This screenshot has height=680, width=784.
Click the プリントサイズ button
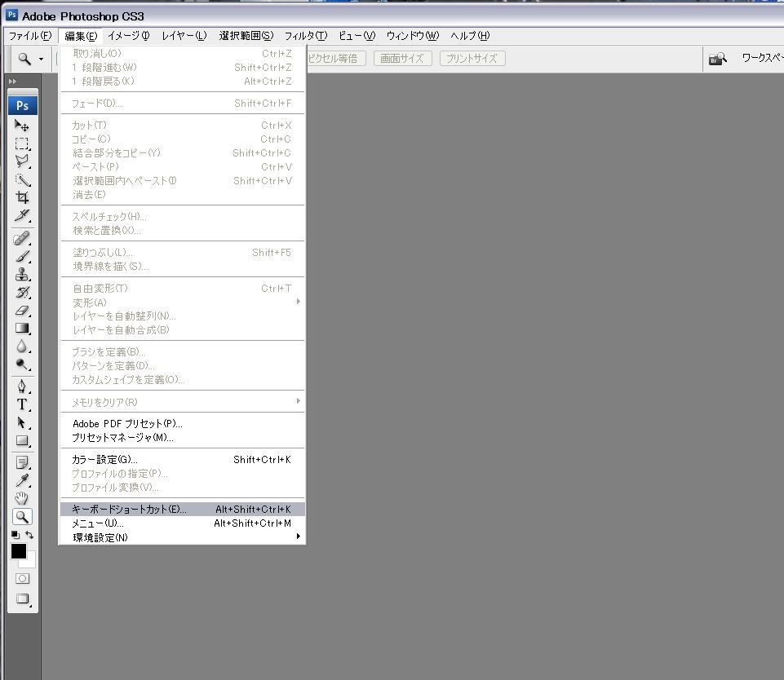(x=472, y=59)
